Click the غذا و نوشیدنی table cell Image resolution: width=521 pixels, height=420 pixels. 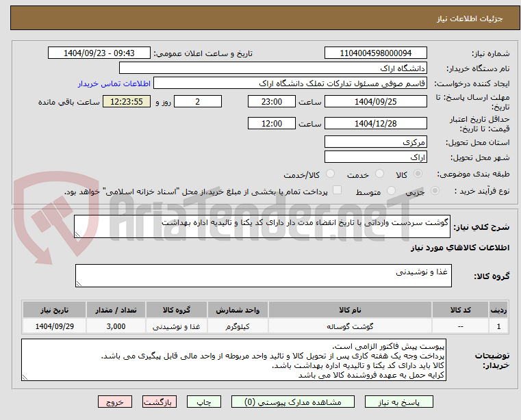(177, 326)
